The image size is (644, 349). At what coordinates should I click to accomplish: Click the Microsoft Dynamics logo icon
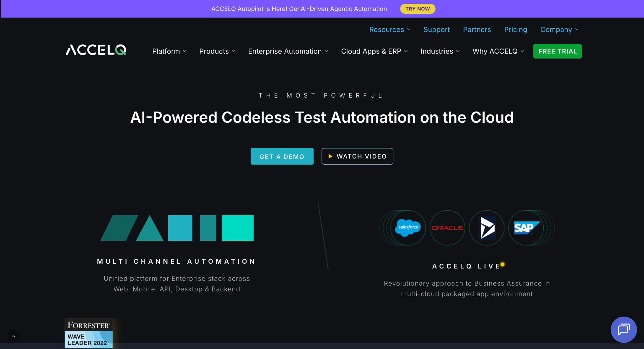(x=487, y=228)
